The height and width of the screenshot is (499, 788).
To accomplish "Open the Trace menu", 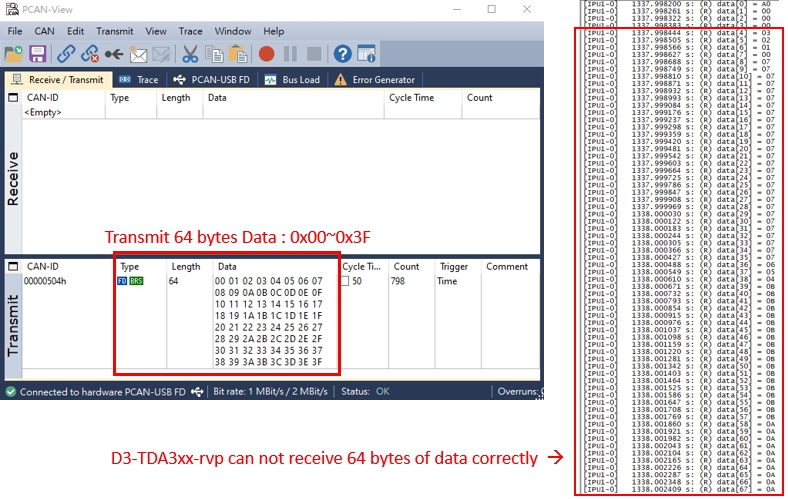I will pyautogui.click(x=190, y=31).
